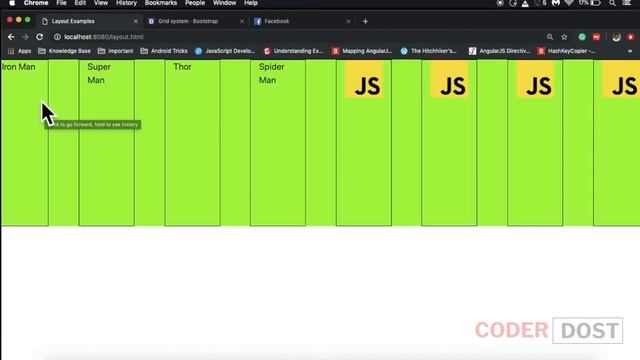Switch to the Facebook tab

coord(302,21)
